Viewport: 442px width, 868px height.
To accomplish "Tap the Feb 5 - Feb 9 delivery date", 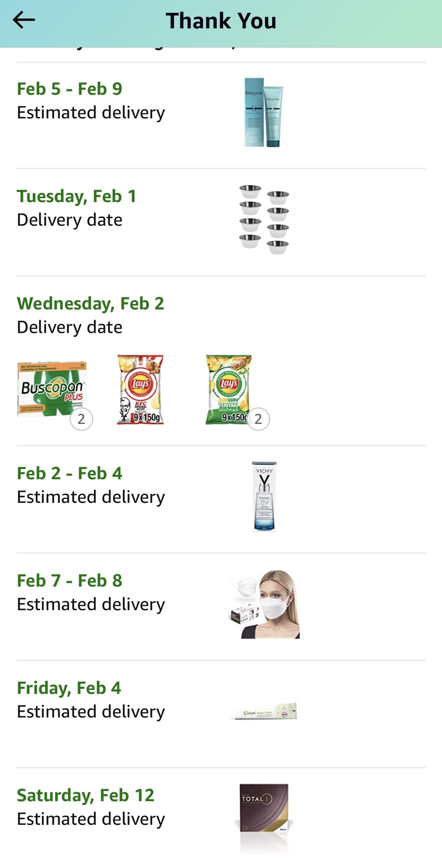I will click(x=70, y=89).
